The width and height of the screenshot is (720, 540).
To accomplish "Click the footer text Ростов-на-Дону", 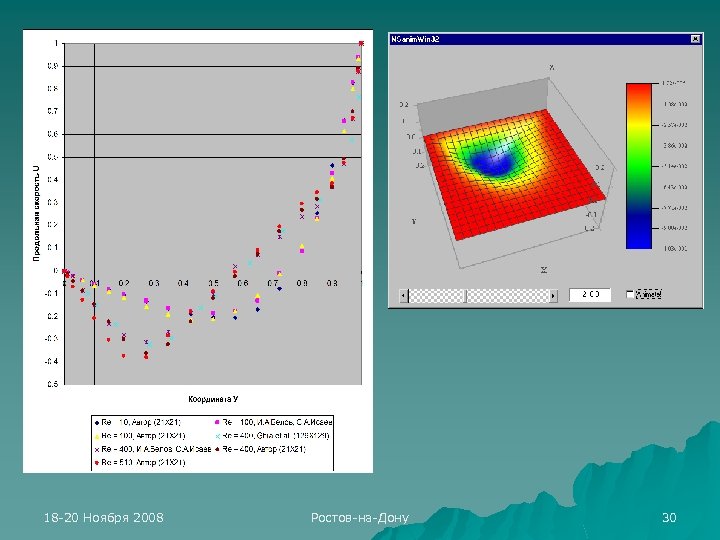I will coord(360,518).
